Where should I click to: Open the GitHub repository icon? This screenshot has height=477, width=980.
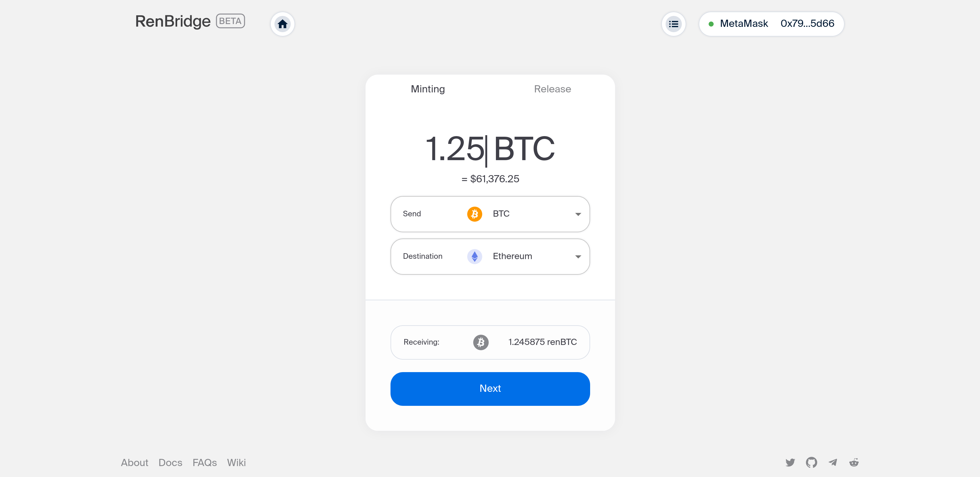coord(811,462)
